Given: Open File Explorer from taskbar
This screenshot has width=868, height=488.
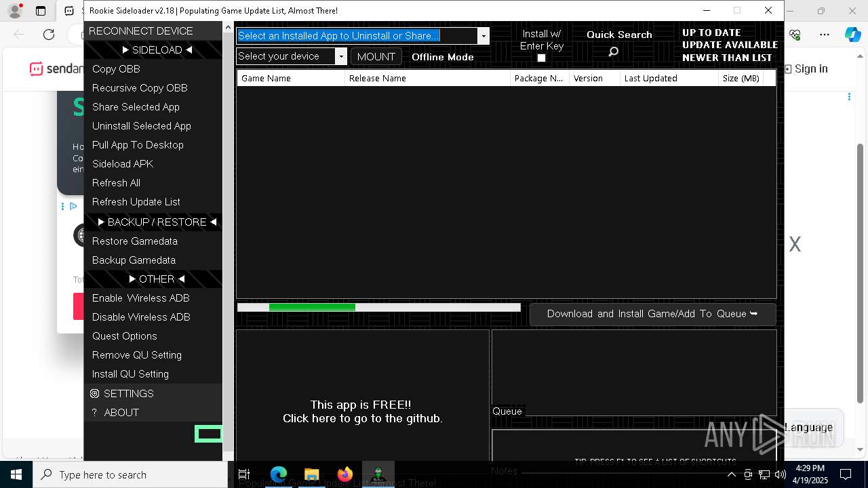Looking at the screenshot, I should (311, 474).
